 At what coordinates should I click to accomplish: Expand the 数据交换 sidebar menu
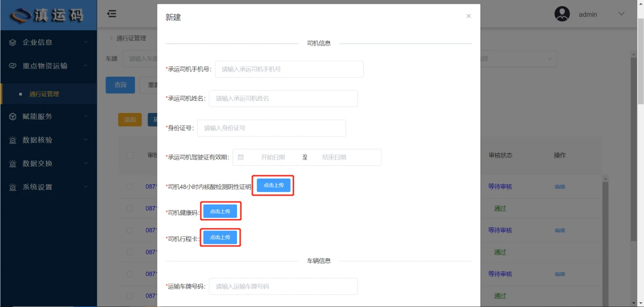(x=49, y=163)
